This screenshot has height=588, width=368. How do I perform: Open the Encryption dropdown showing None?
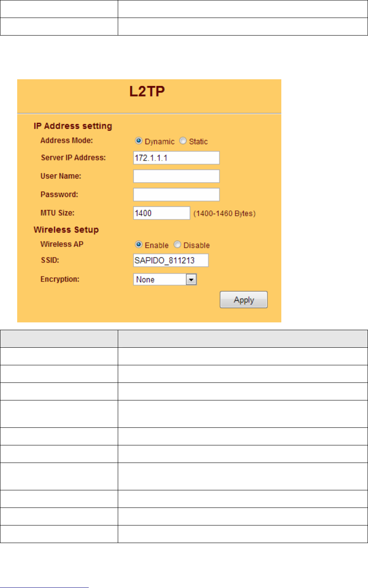click(165, 279)
